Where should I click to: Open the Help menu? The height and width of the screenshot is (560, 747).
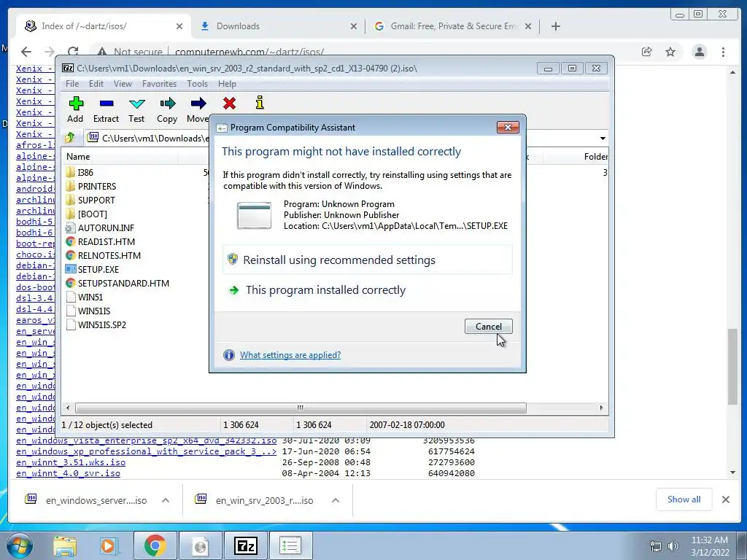[227, 84]
